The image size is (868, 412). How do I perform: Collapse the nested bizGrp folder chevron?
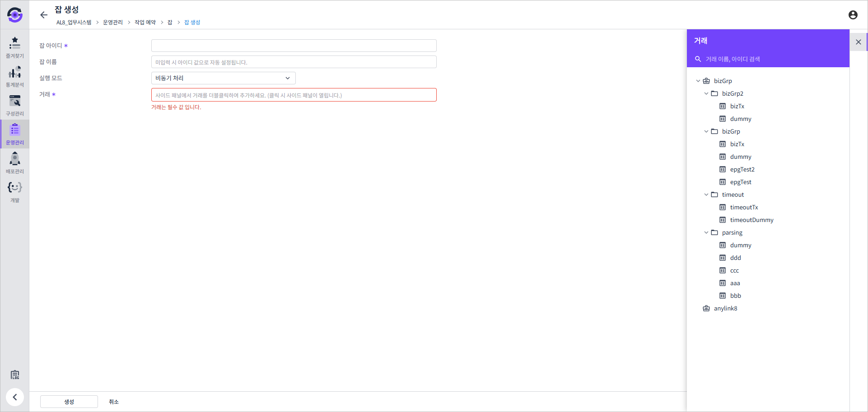click(706, 131)
